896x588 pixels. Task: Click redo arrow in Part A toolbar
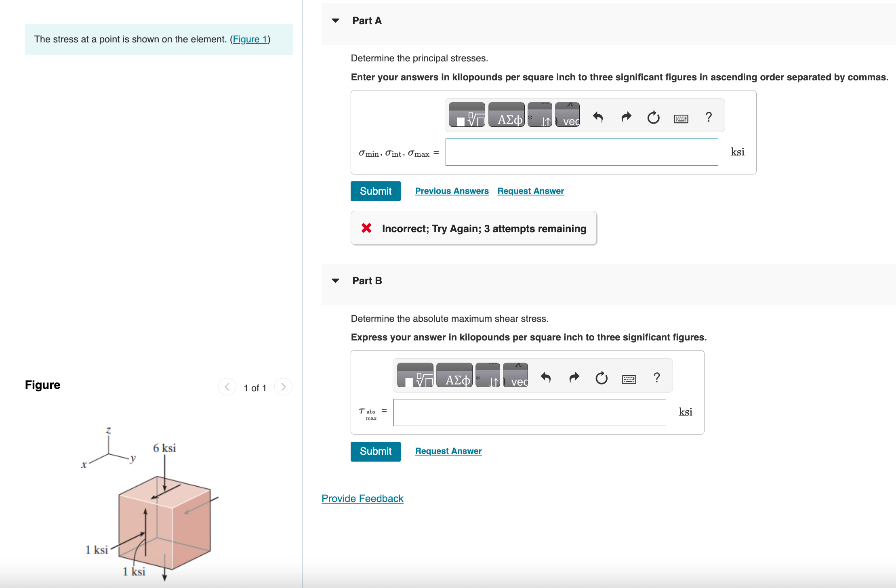tap(626, 117)
